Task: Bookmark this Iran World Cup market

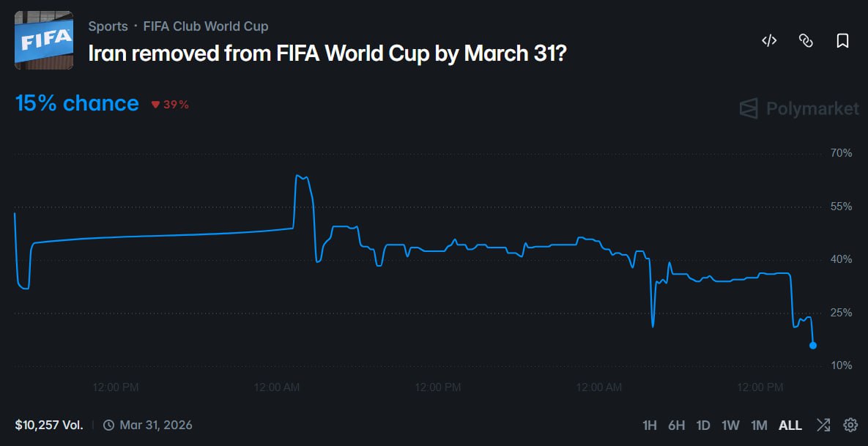Action: 842,41
